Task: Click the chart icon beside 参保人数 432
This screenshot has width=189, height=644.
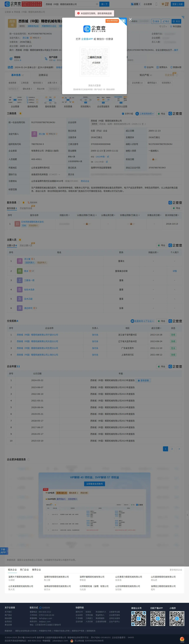Action: click(108, 157)
